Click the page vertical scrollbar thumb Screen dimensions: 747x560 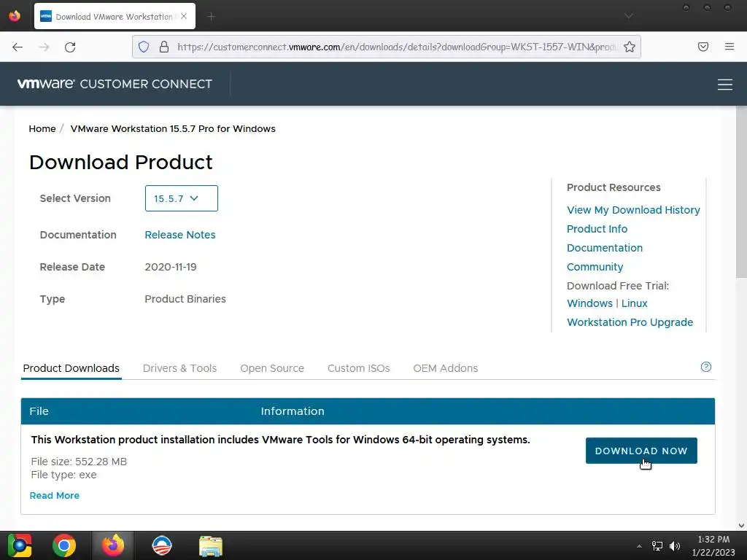pos(741,192)
